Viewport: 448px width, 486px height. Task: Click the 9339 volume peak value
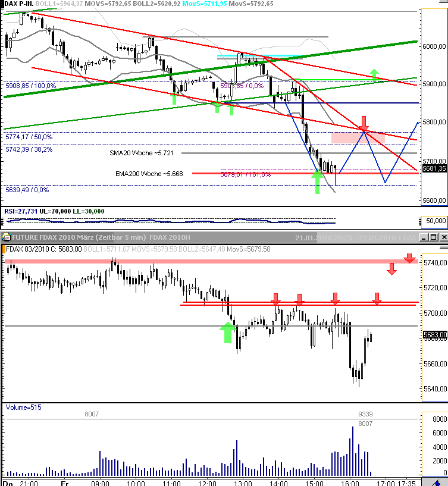pyautogui.click(x=365, y=414)
